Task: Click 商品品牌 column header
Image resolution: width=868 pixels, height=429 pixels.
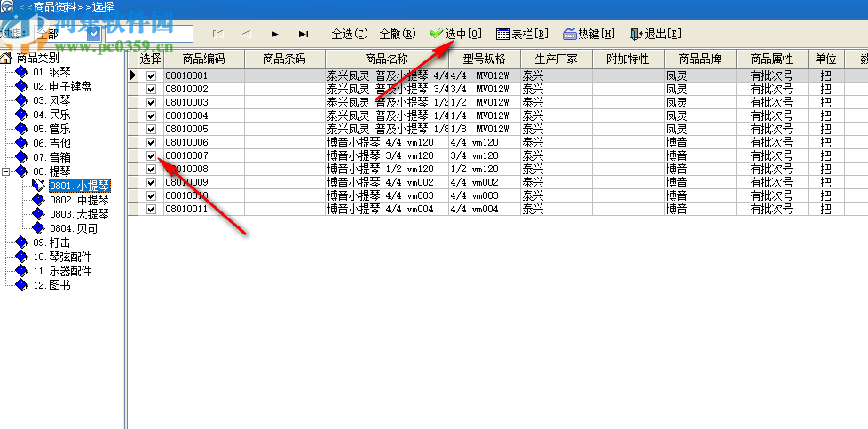Action: pyautogui.click(x=700, y=60)
